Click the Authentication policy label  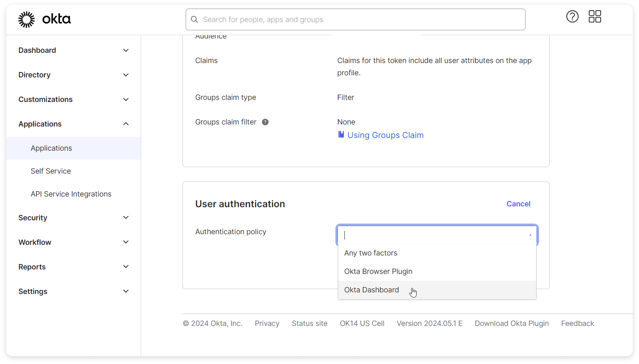point(231,232)
